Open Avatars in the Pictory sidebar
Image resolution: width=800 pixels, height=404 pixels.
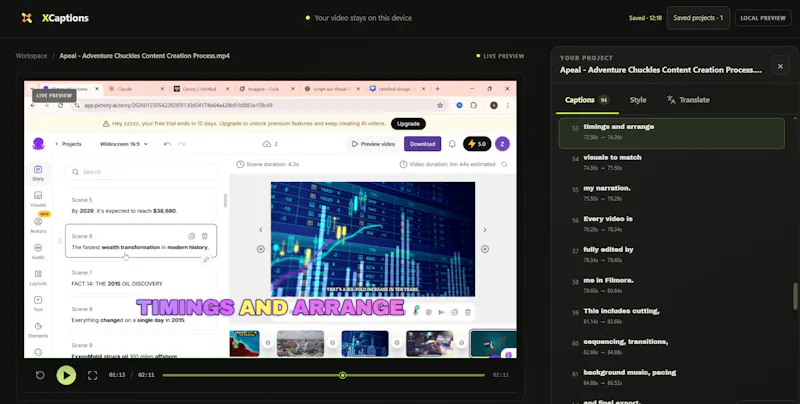(38, 225)
